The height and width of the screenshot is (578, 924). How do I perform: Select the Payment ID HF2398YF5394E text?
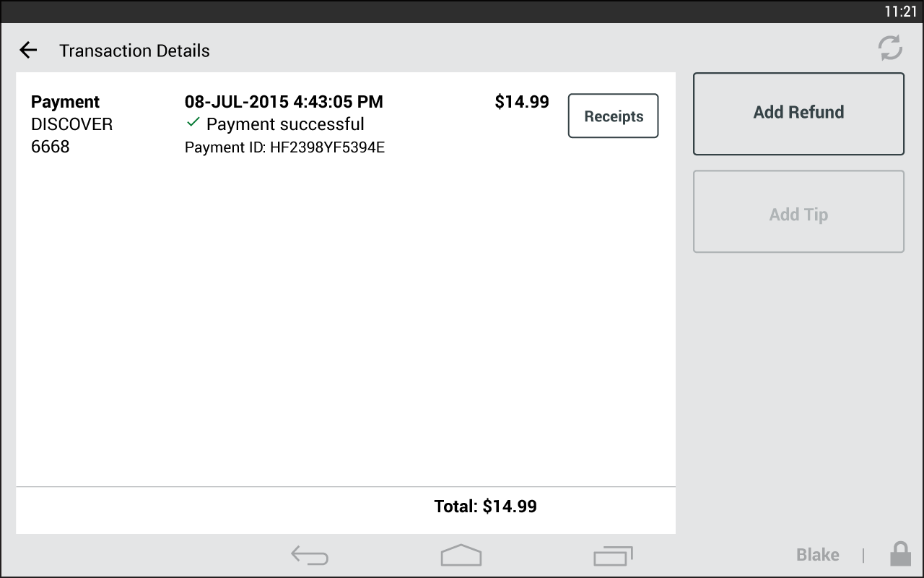284,148
